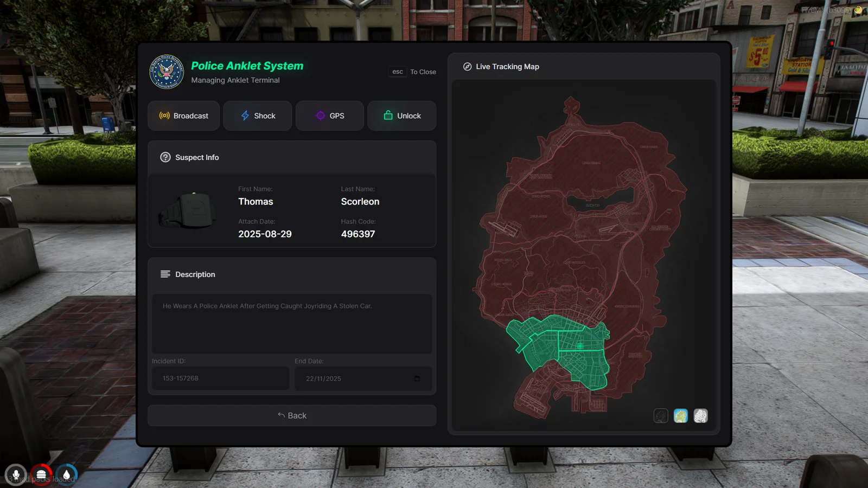This screenshot has height=488, width=868.
Task: Click the Broadcast signal icon
Action: coord(164,115)
